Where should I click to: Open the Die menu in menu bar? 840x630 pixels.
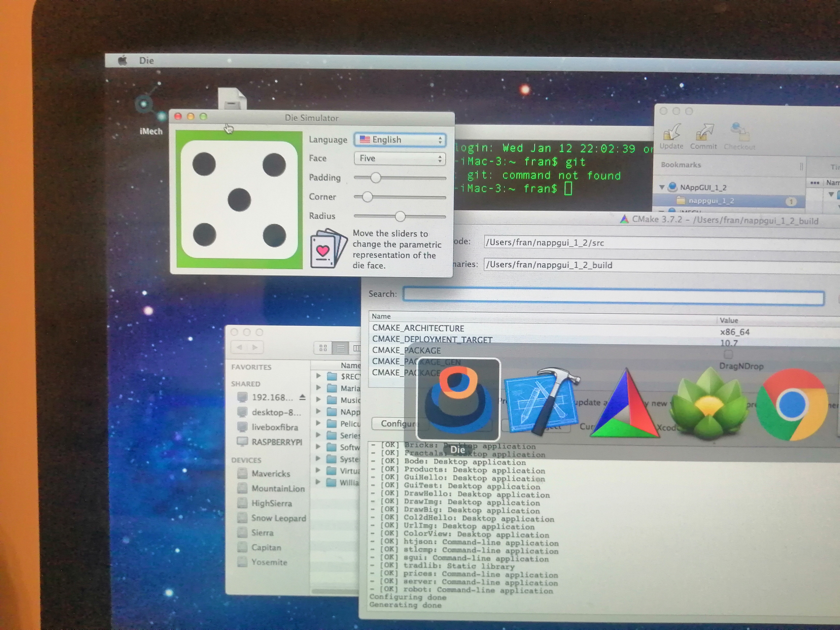146,61
